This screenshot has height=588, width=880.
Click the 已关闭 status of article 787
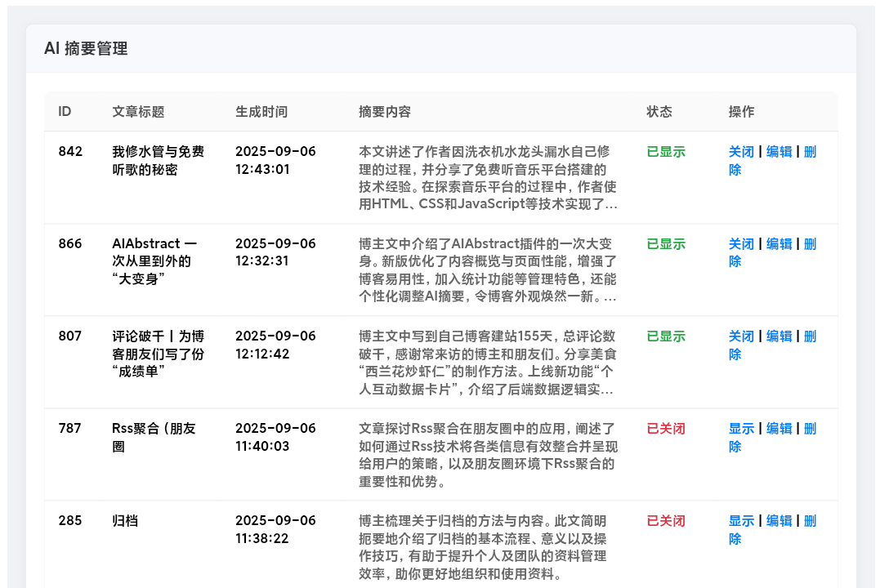click(665, 429)
